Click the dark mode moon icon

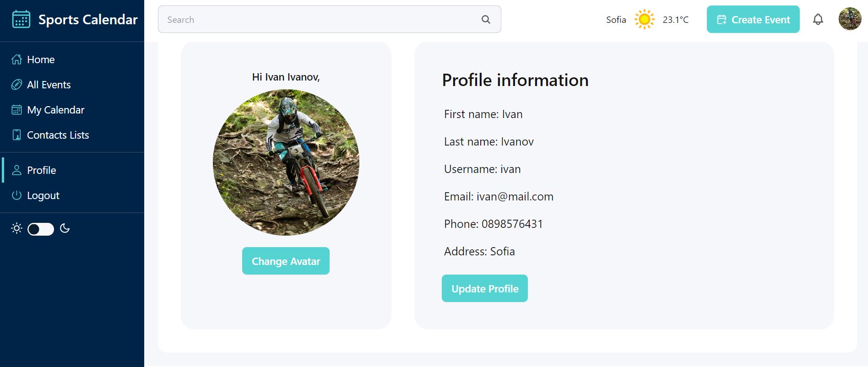coord(65,228)
